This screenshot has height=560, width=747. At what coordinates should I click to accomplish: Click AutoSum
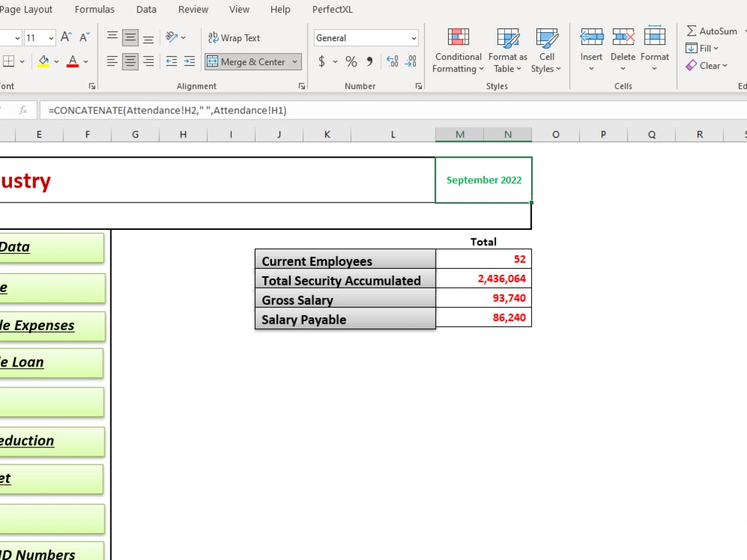(x=711, y=31)
